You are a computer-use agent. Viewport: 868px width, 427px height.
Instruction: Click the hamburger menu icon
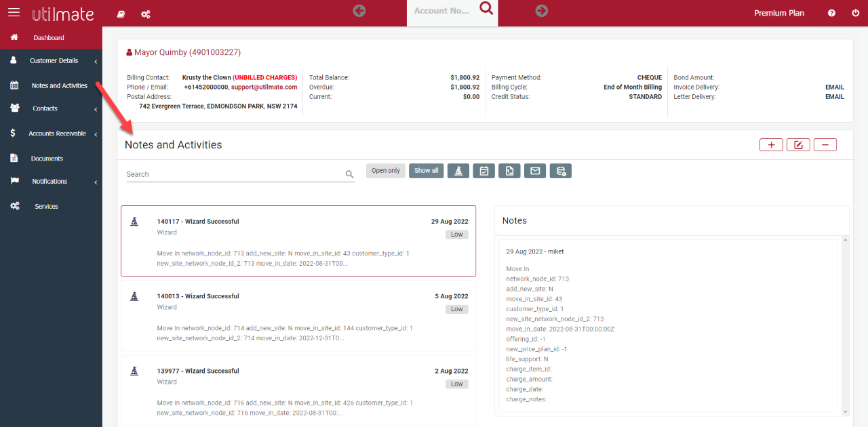14,13
